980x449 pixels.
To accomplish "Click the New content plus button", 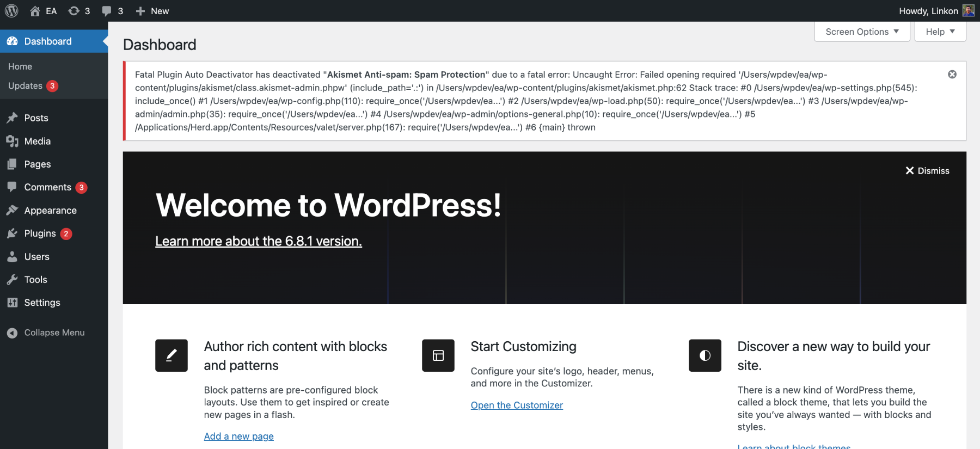I will (152, 11).
